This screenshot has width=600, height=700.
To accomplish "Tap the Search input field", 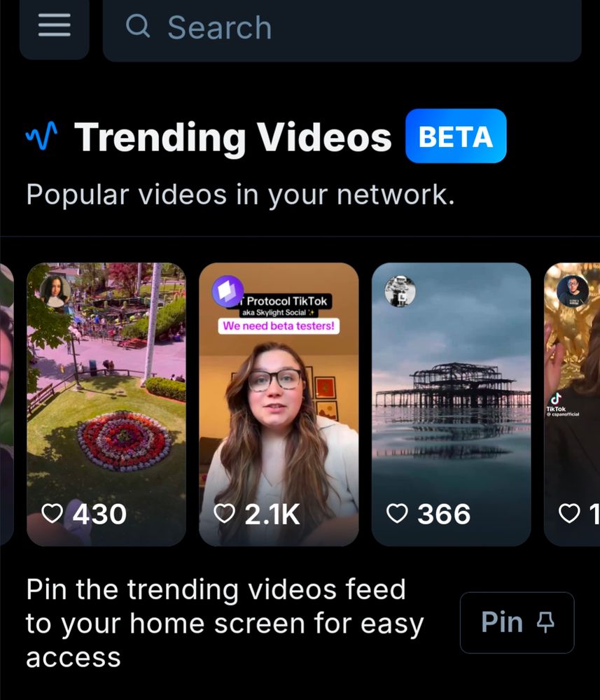I will point(342,27).
